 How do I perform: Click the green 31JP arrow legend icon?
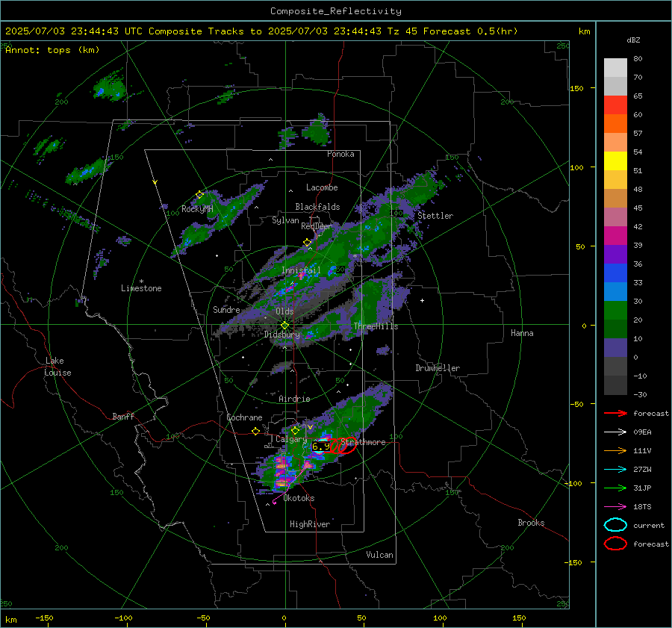[x=615, y=488]
